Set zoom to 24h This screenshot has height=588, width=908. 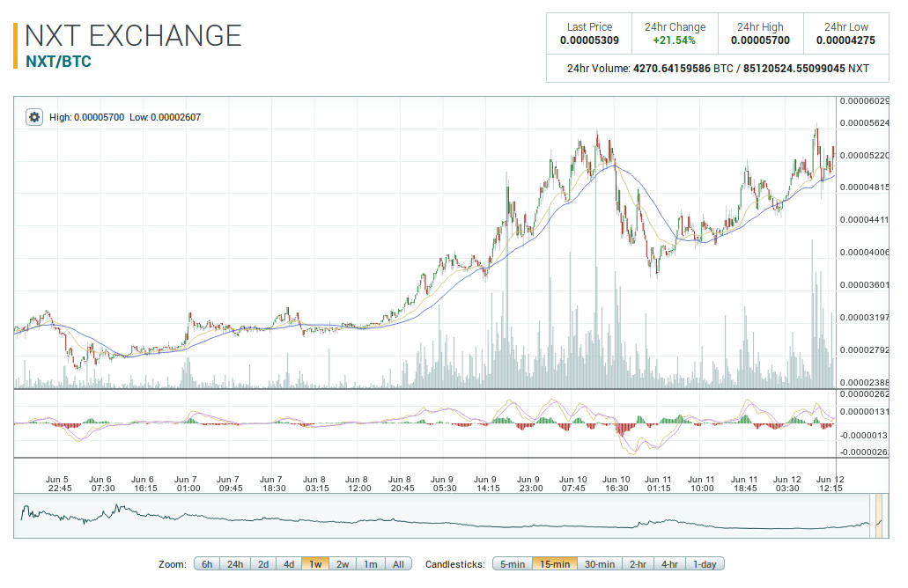(235, 563)
